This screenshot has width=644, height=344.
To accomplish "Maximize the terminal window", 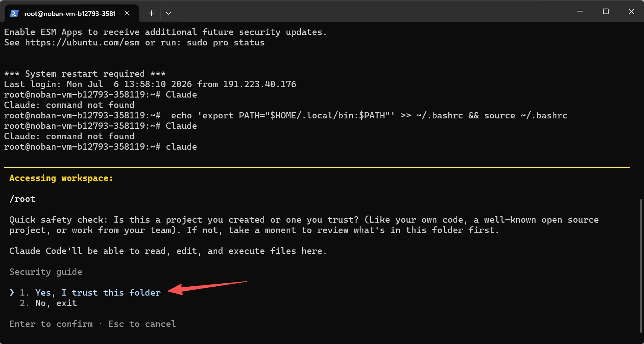I will (606, 12).
